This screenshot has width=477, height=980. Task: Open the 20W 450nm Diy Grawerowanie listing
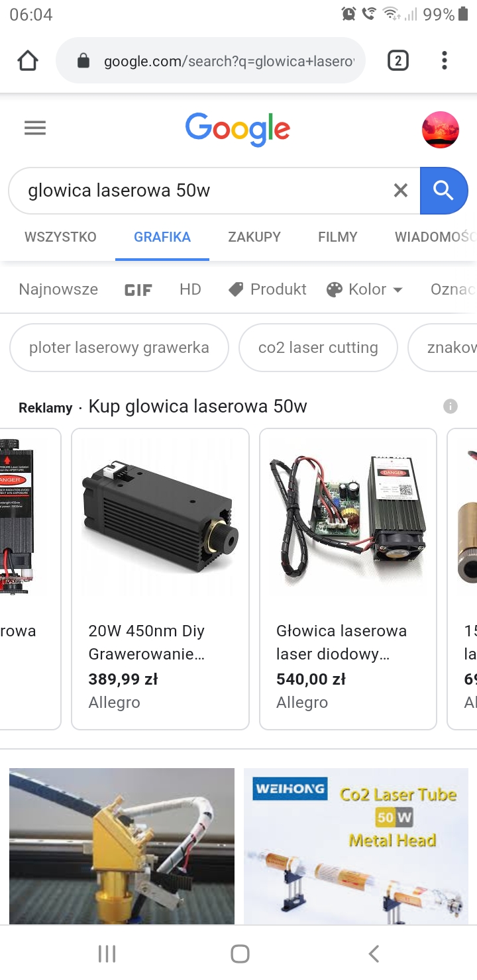(160, 579)
